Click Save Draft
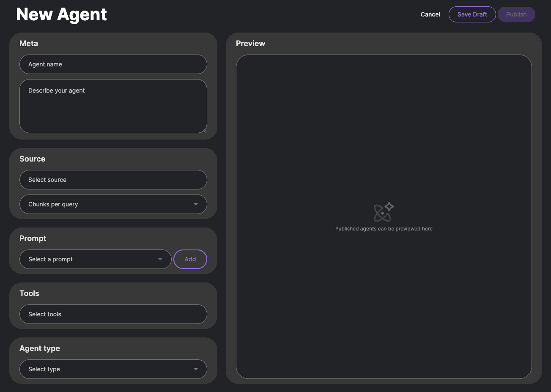Image resolution: width=551 pixels, height=392 pixels. (472, 14)
